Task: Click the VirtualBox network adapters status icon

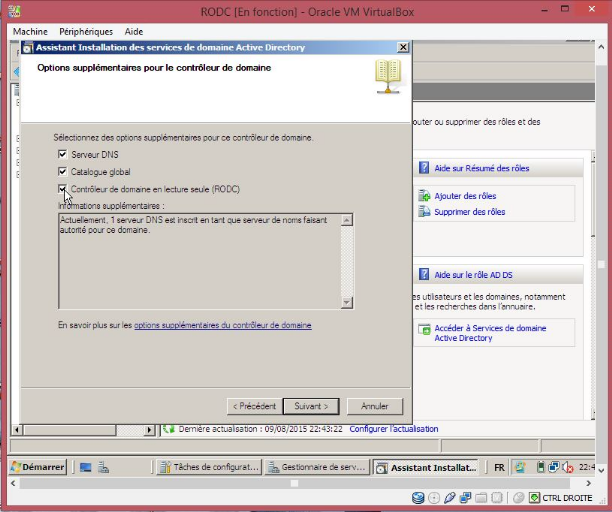Action: (465, 498)
